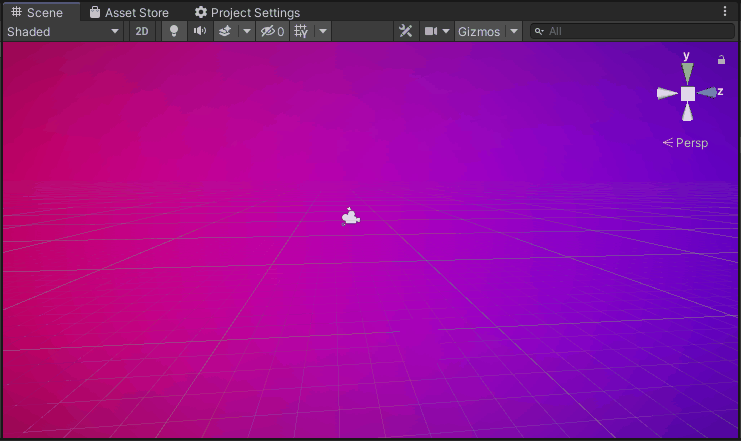Click the green Y axis cone on the gizmo

coord(687,71)
